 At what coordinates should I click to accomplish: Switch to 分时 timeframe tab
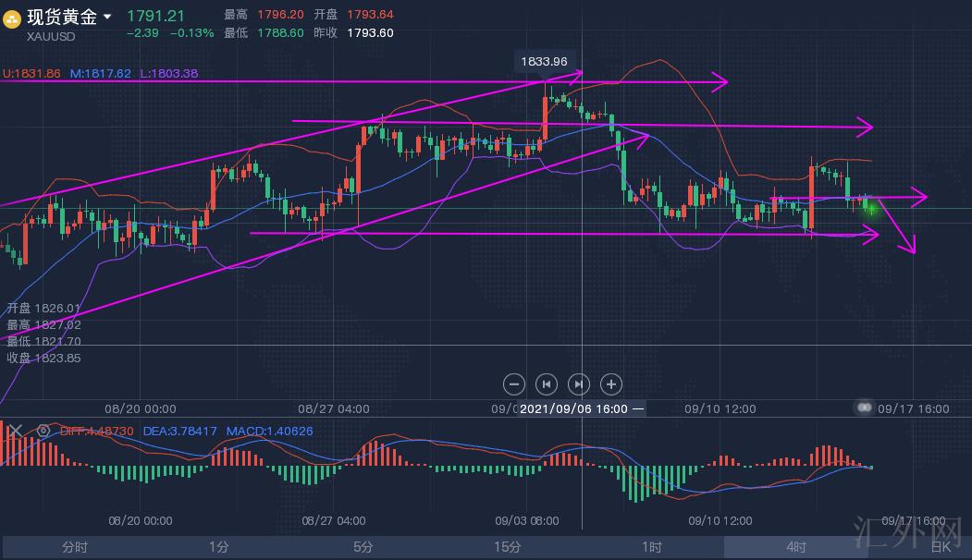point(75,547)
